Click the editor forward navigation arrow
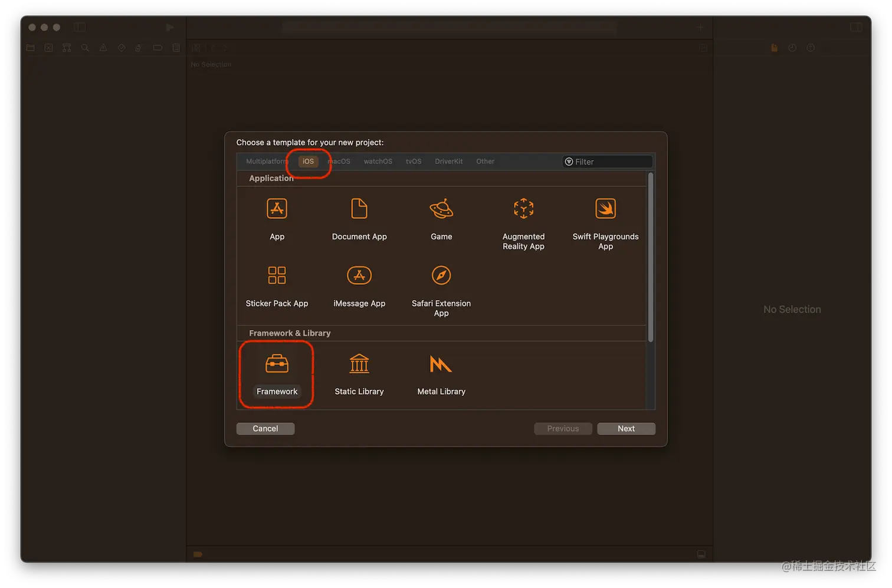 [x=224, y=48]
